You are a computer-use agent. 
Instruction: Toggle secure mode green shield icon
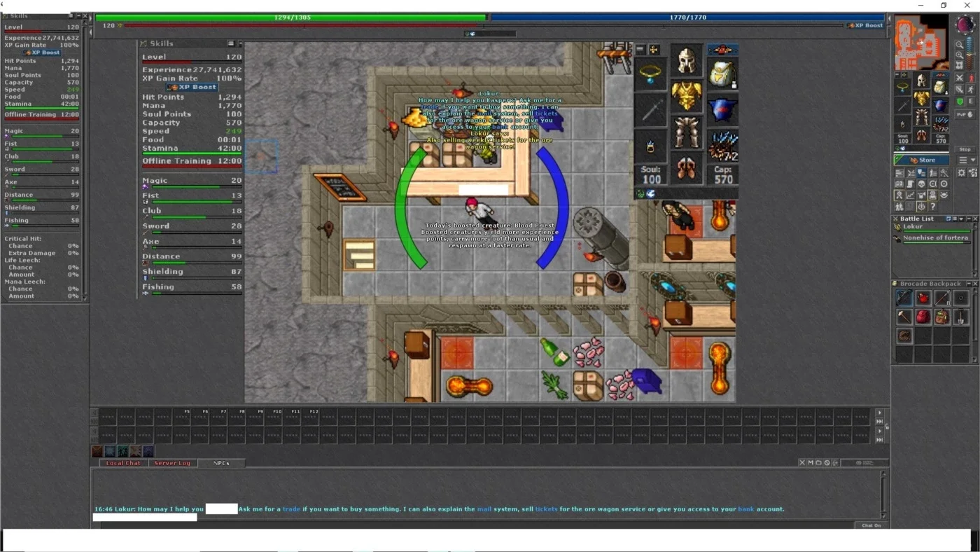pos(959,102)
